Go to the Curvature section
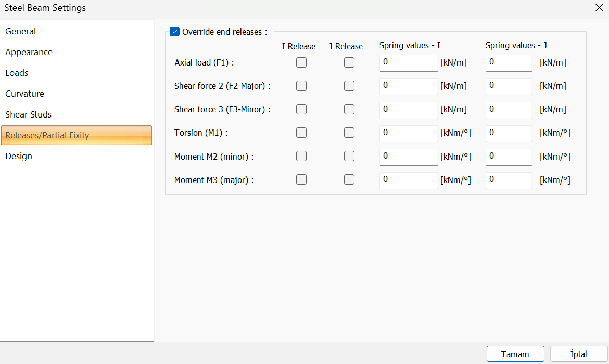This screenshot has height=364, width=609. coord(25,94)
